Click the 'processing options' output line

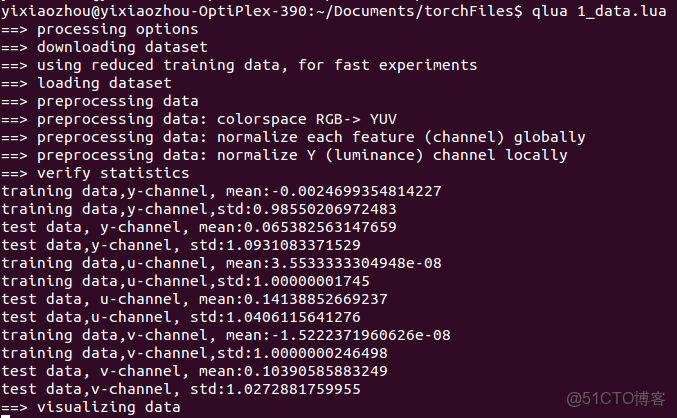111,29
